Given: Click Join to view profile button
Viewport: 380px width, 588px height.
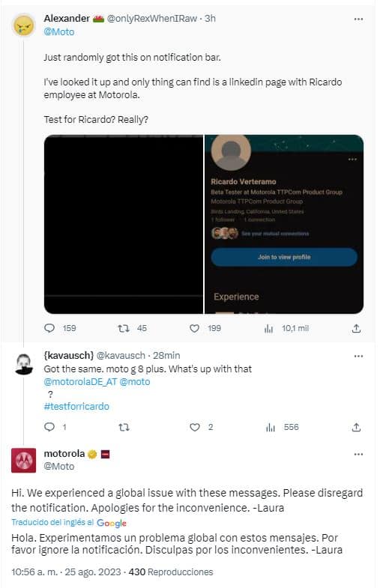Looking at the screenshot, I should [284, 257].
